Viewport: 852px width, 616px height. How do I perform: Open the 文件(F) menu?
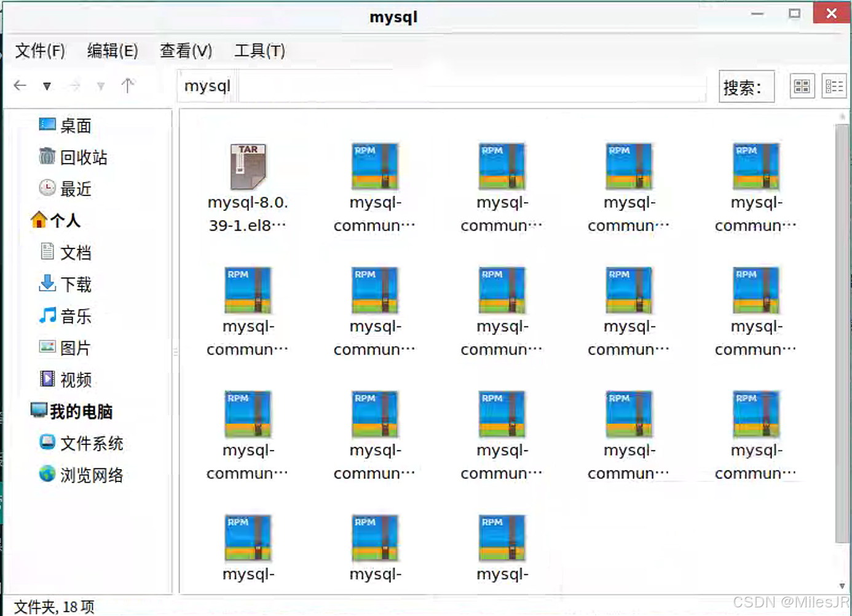(40, 50)
